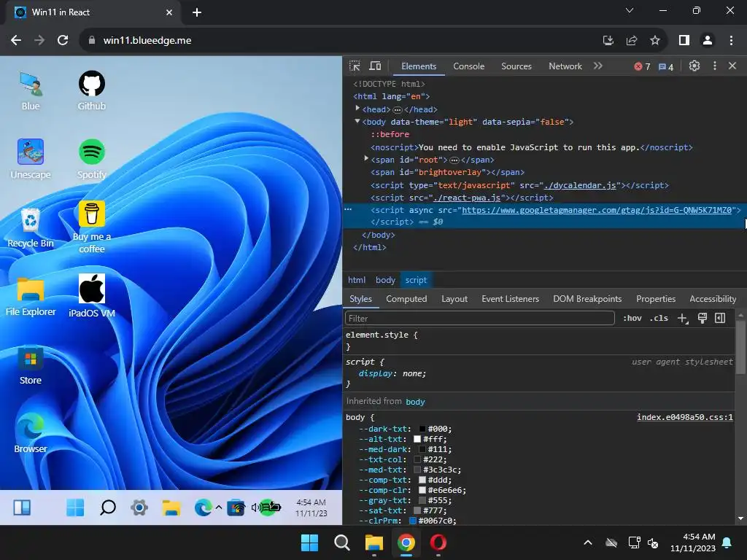Toggle the computed styles sidebar icon
The width and height of the screenshot is (747, 560).
coord(720,318)
